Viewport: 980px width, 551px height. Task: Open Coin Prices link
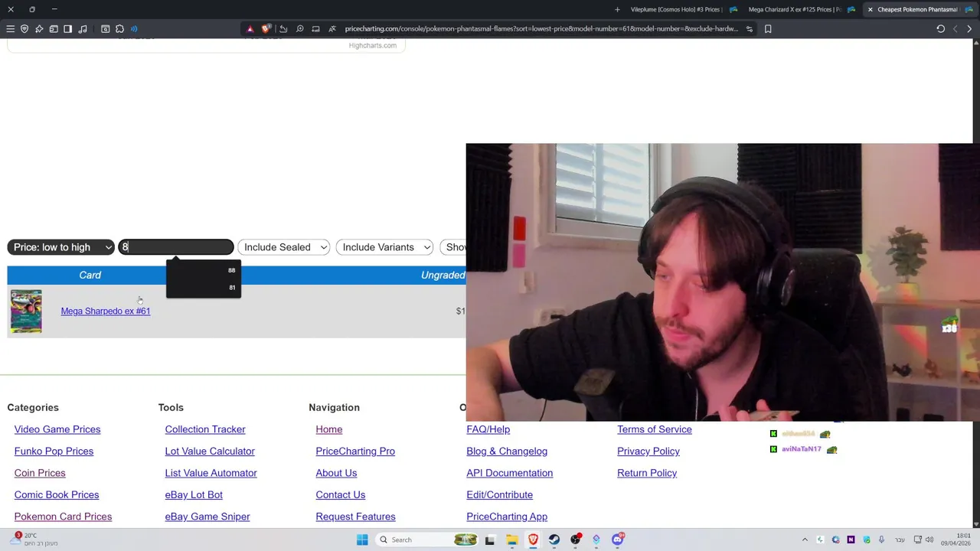click(40, 473)
